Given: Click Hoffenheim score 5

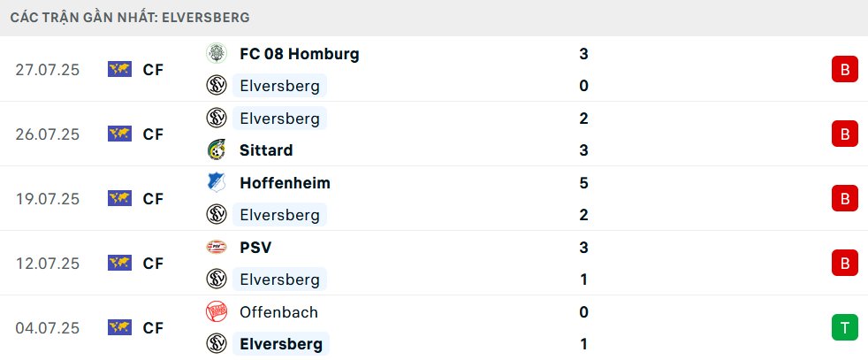Looking at the screenshot, I should click(x=583, y=183).
